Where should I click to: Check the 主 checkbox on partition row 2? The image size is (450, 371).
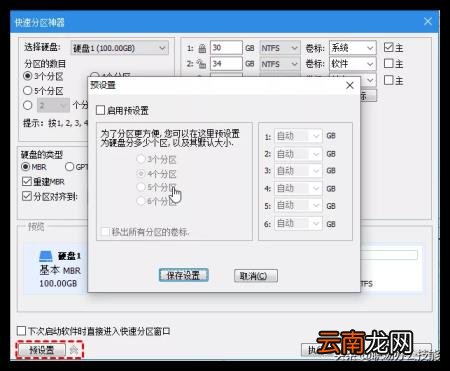pos(388,63)
